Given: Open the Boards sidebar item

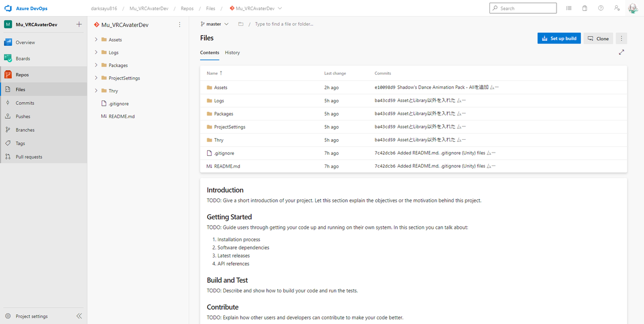Looking at the screenshot, I should (x=43, y=59).
